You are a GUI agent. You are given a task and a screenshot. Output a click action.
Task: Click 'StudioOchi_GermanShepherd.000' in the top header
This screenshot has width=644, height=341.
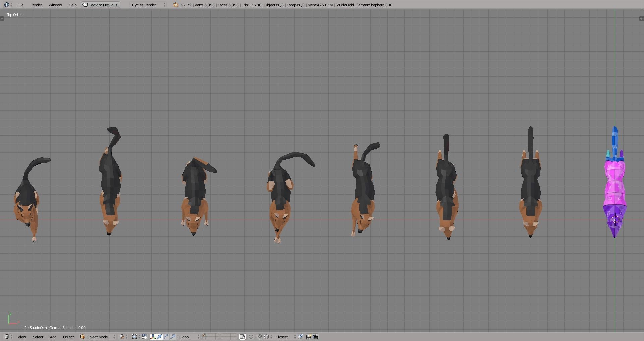pos(364,5)
